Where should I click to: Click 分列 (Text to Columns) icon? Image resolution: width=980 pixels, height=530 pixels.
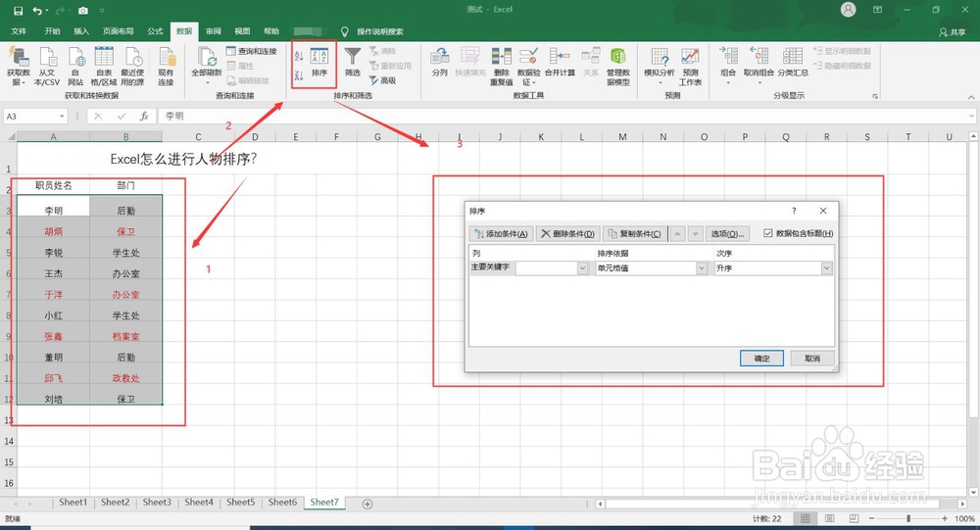click(439, 62)
